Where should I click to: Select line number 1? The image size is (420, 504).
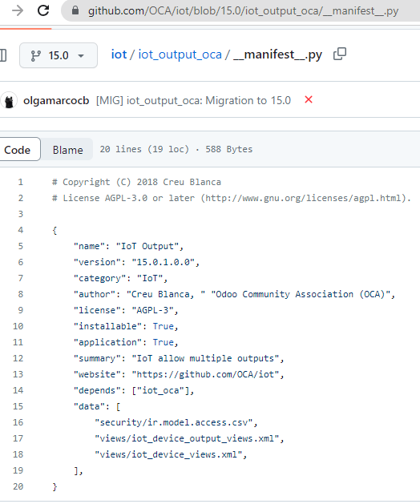click(20, 182)
